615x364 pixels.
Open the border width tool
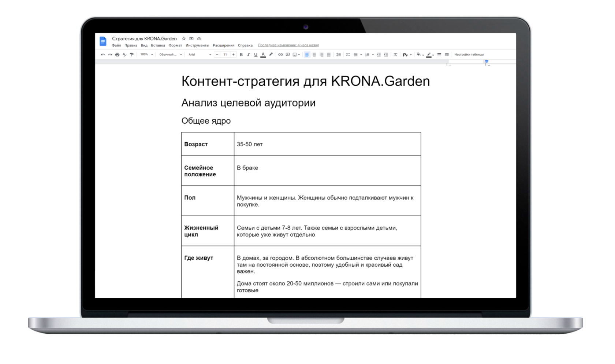tap(439, 55)
